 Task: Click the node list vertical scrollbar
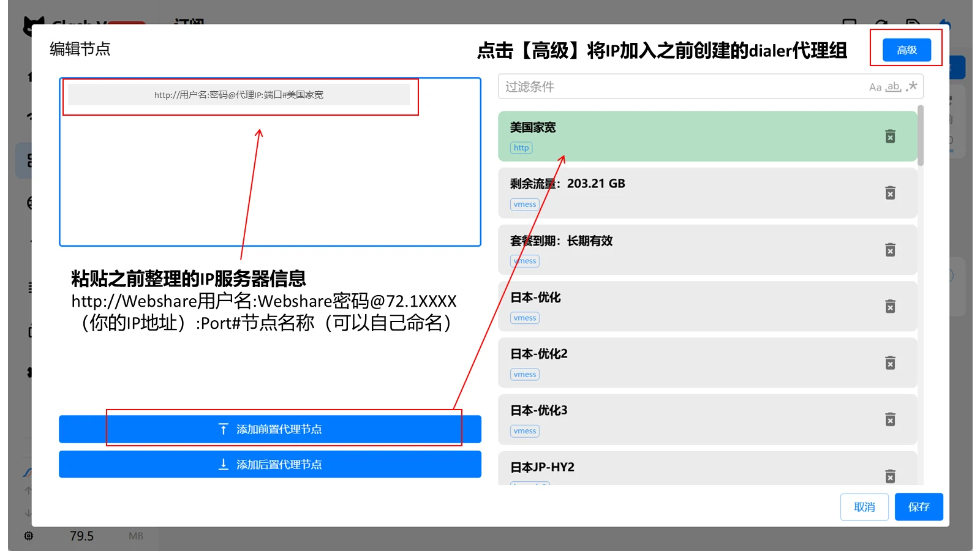click(921, 135)
